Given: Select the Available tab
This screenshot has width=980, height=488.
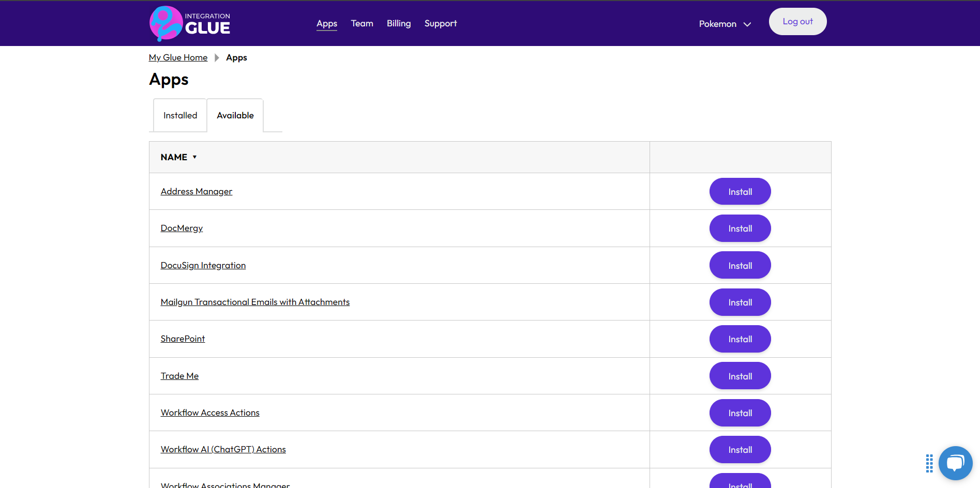Looking at the screenshot, I should click(235, 115).
